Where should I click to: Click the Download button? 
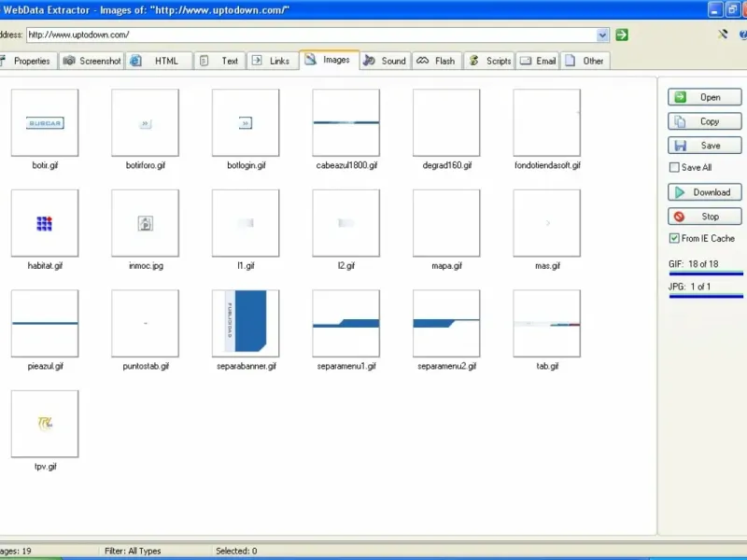(x=705, y=192)
